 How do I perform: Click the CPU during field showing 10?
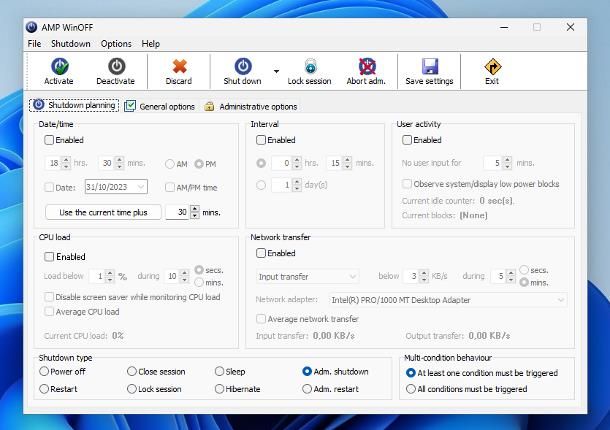click(172, 276)
